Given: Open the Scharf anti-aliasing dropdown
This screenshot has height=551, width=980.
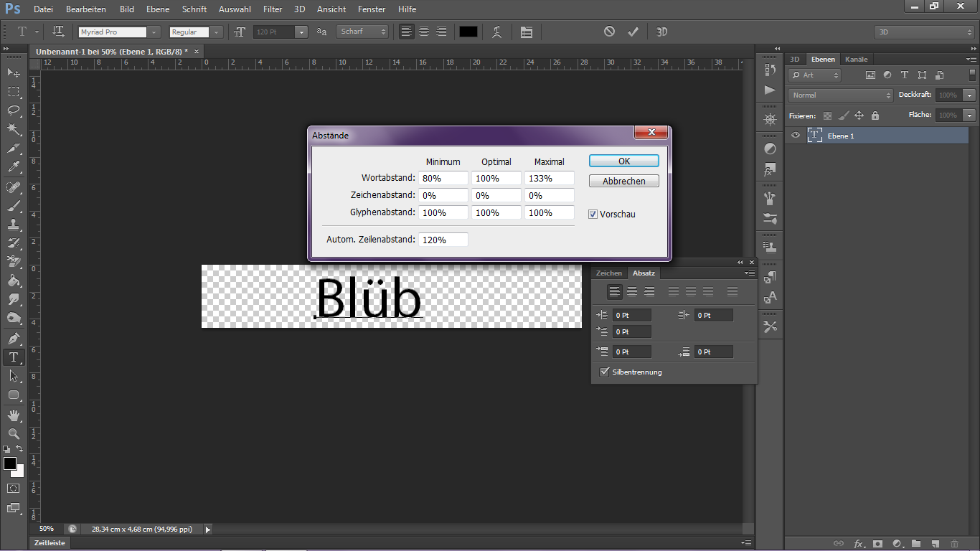Looking at the screenshot, I should 362,32.
